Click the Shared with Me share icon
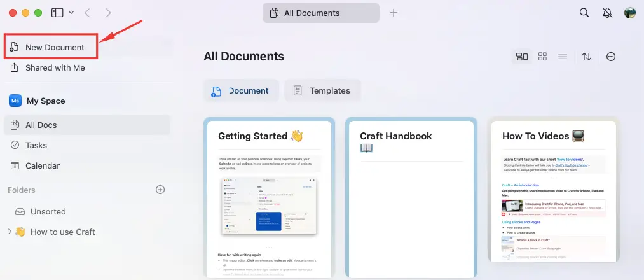 click(15, 67)
